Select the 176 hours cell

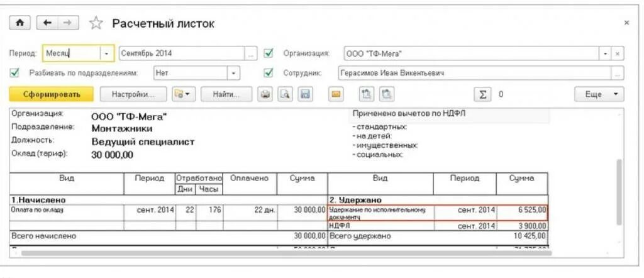pos(209,213)
